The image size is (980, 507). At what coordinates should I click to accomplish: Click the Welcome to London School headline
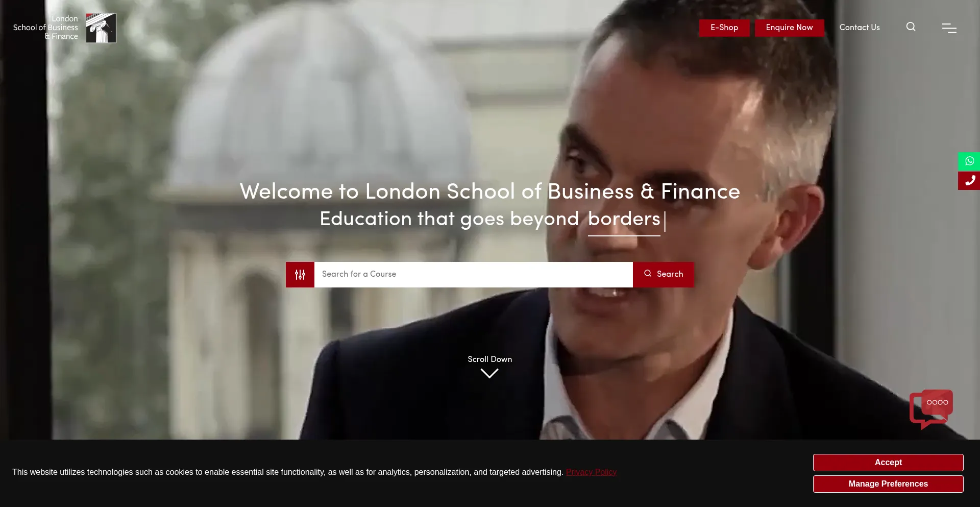point(490,191)
